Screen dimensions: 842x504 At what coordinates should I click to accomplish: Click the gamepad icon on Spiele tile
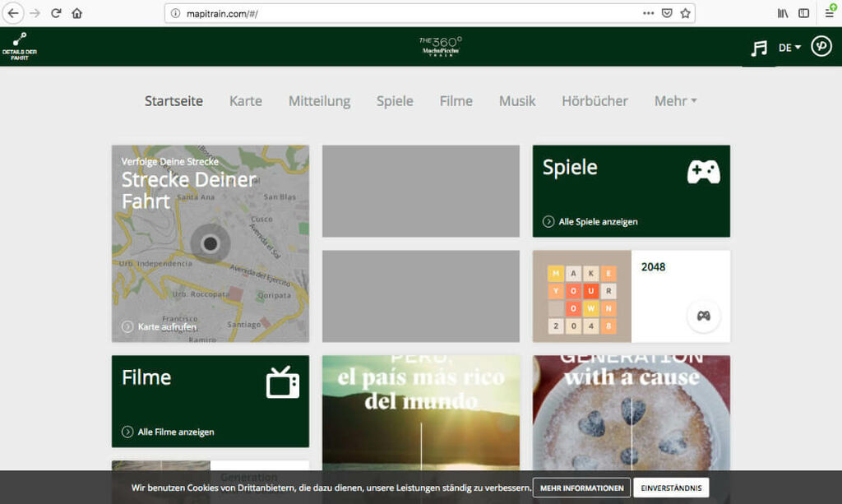pyautogui.click(x=703, y=172)
